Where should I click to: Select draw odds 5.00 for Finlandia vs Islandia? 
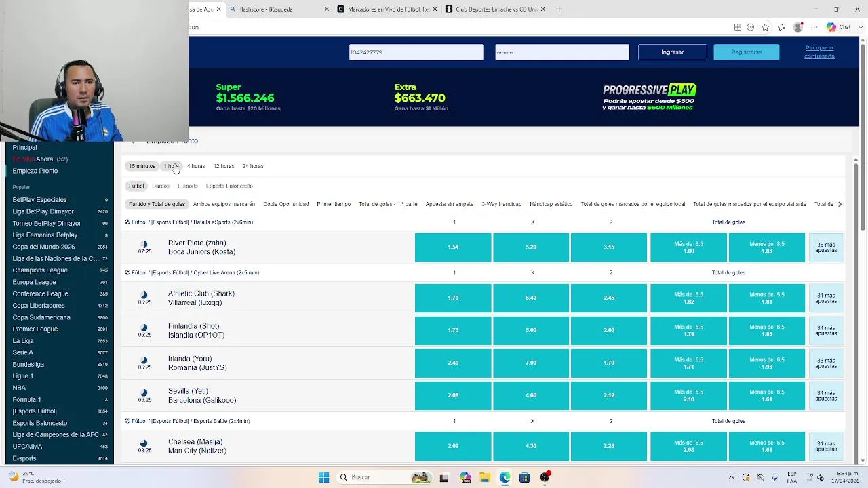[531, 330]
